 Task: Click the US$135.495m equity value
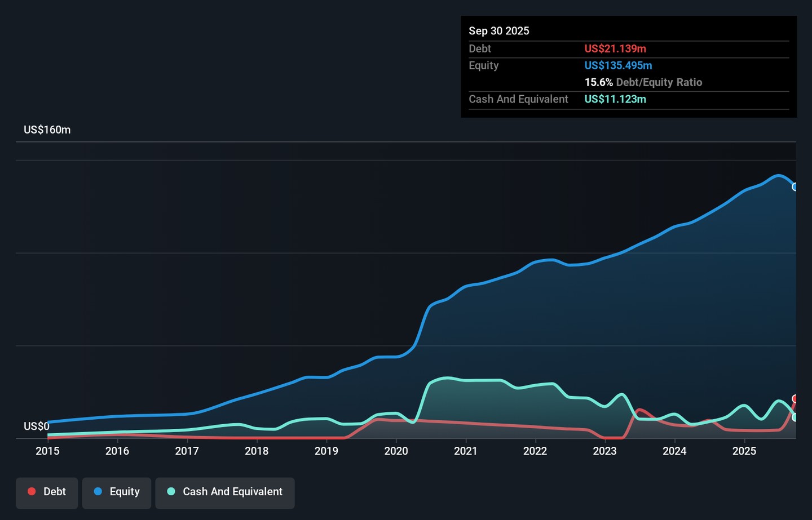point(618,66)
